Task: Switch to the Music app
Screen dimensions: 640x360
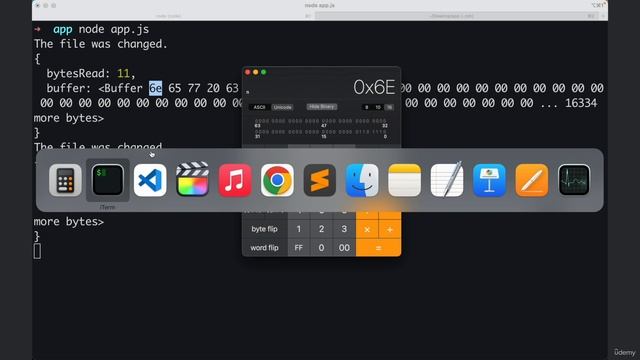Action: point(235,180)
